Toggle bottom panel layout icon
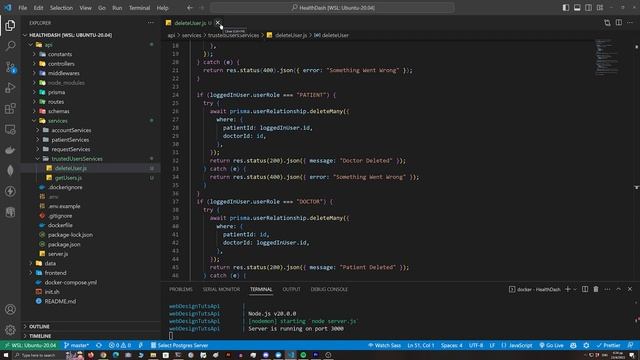This screenshot has height=360, width=640. [x=577, y=7]
